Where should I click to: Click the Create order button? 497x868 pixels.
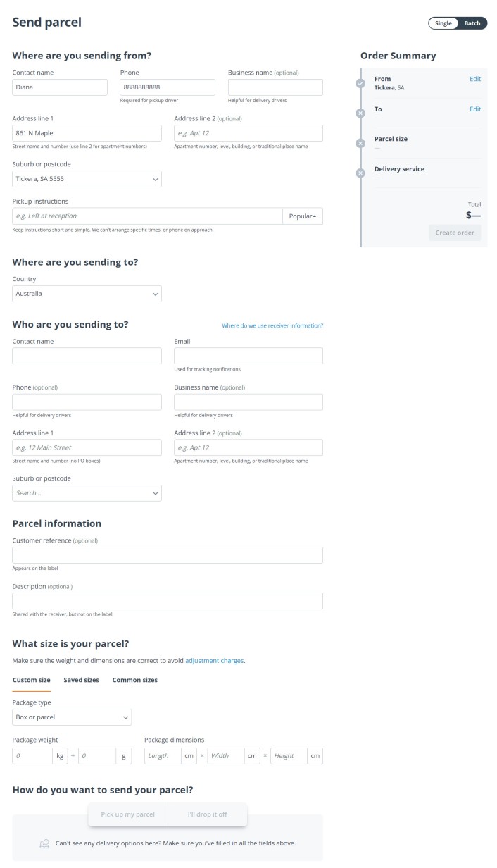point(455,232)
